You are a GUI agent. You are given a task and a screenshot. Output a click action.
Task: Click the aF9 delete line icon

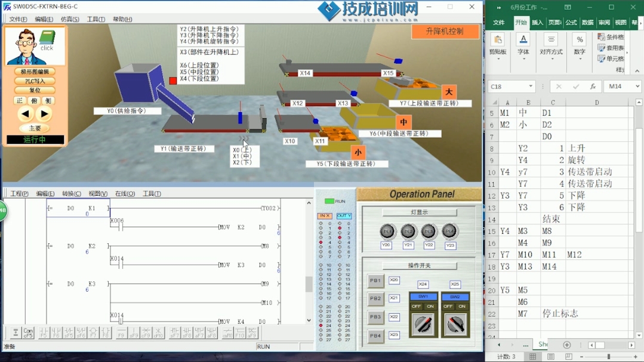252,333
